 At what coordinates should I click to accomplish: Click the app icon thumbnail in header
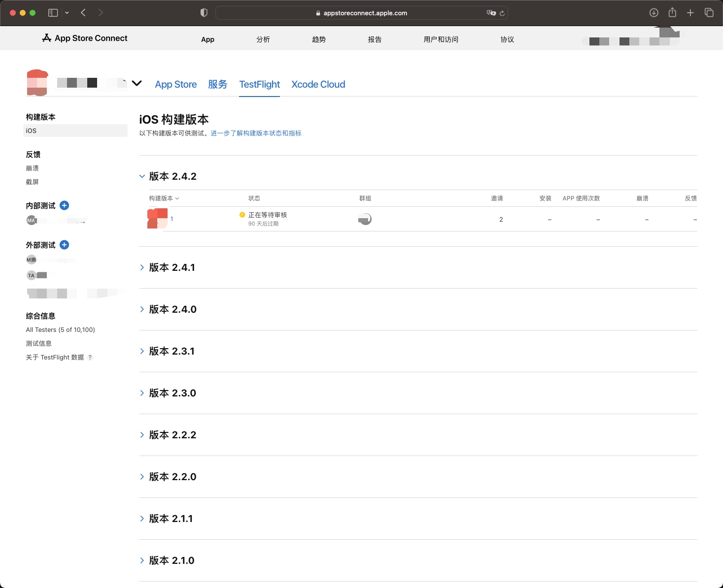click(x=37, y=83)
